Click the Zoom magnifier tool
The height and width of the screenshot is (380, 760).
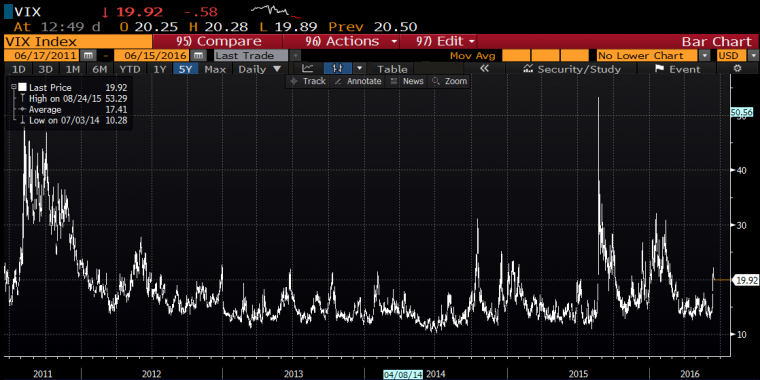(x=450, y=81)
